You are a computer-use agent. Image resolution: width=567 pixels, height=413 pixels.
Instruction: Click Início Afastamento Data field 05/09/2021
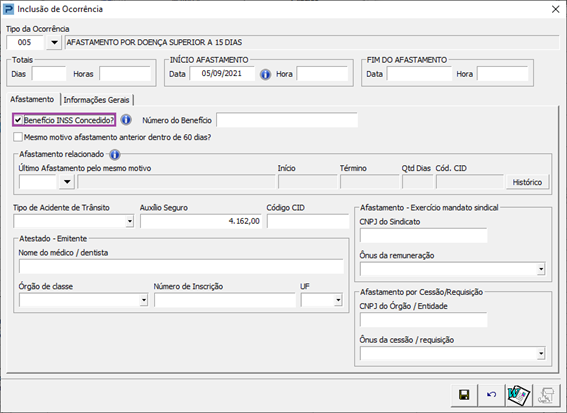click(x=222, y=74)
